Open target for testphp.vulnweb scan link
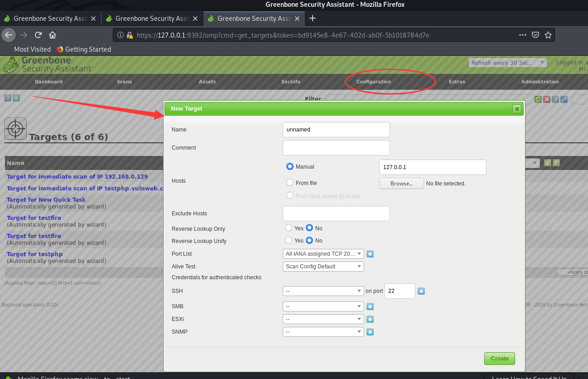 pos(85,188)
